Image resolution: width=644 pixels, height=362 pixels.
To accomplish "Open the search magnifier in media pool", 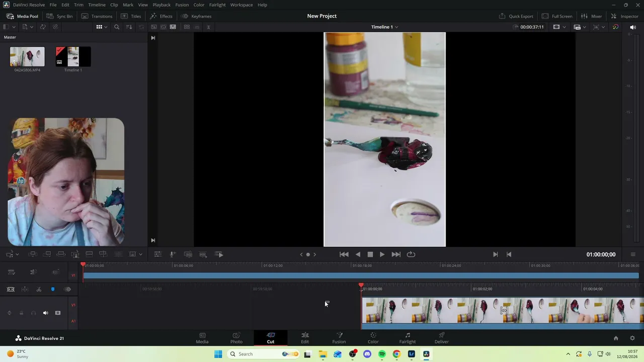I will click(x=117, y=27).
